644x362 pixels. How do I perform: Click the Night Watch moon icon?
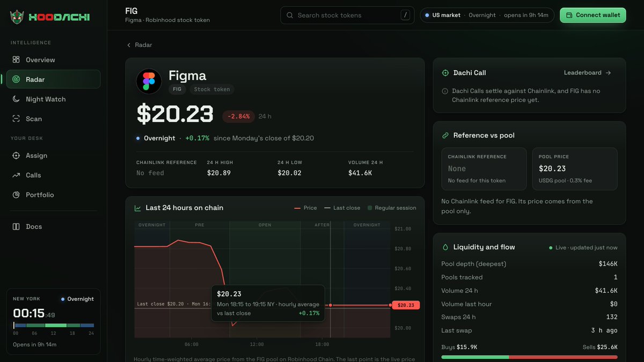point(16,99)
